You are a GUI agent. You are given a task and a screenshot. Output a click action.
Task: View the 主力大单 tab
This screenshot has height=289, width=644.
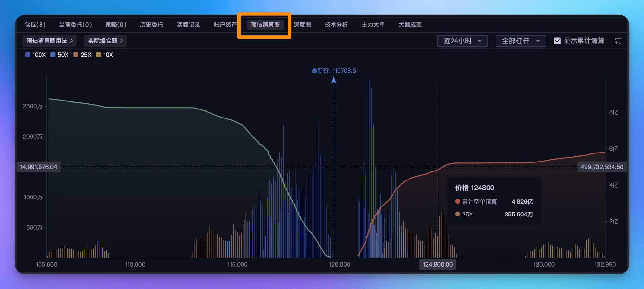coord(373,25)
